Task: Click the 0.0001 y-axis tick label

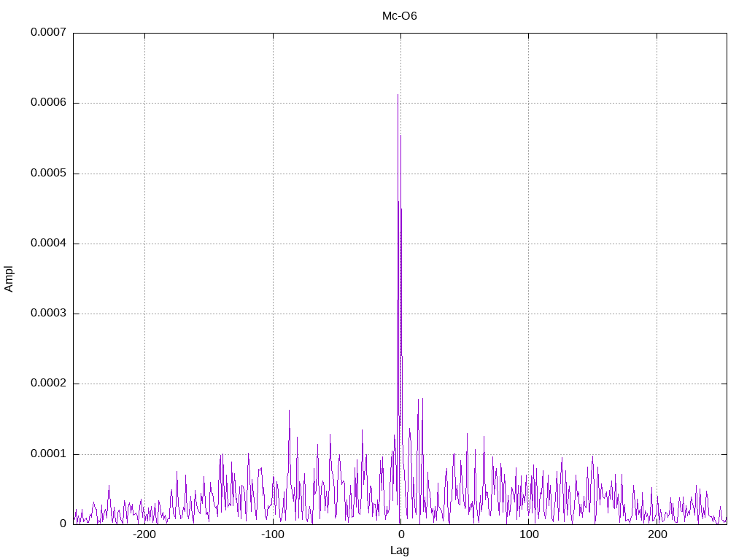Action: (x=48, y=454)
